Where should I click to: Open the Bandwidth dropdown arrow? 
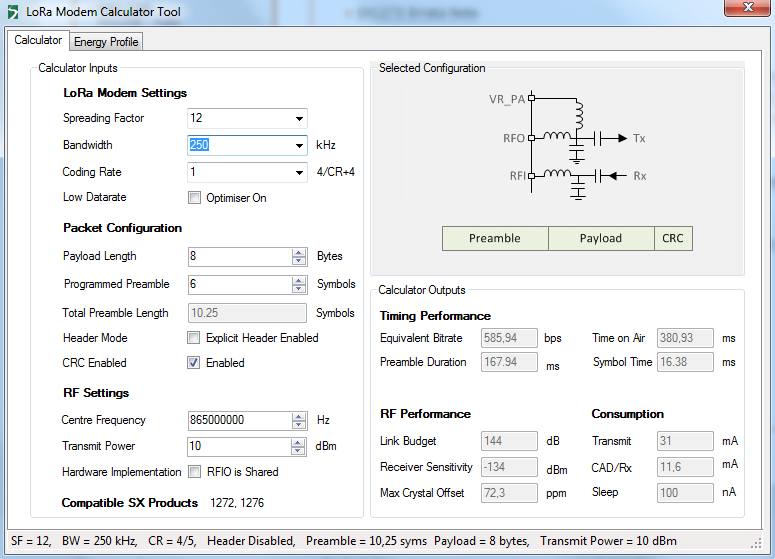[x=299, y=145]
